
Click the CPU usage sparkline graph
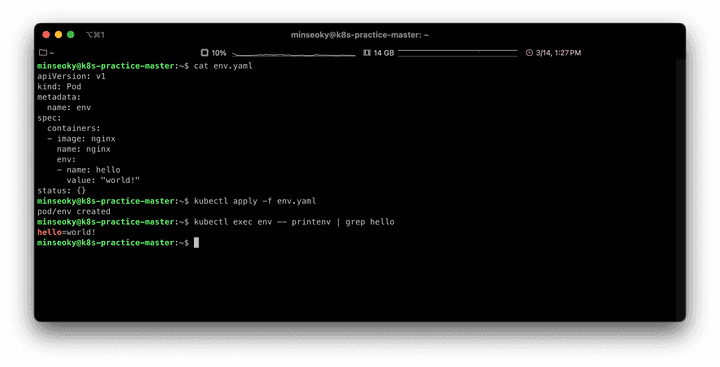tap(294, 55)
